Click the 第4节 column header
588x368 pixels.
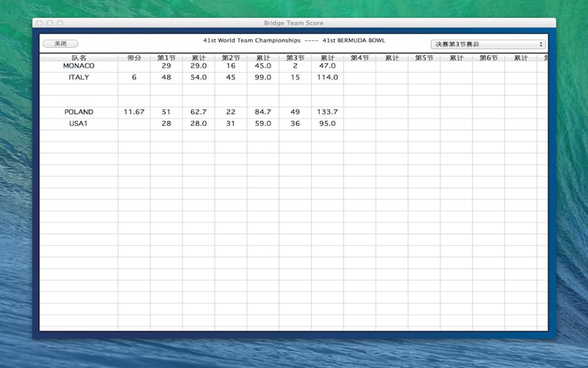[x=359, y=57]
